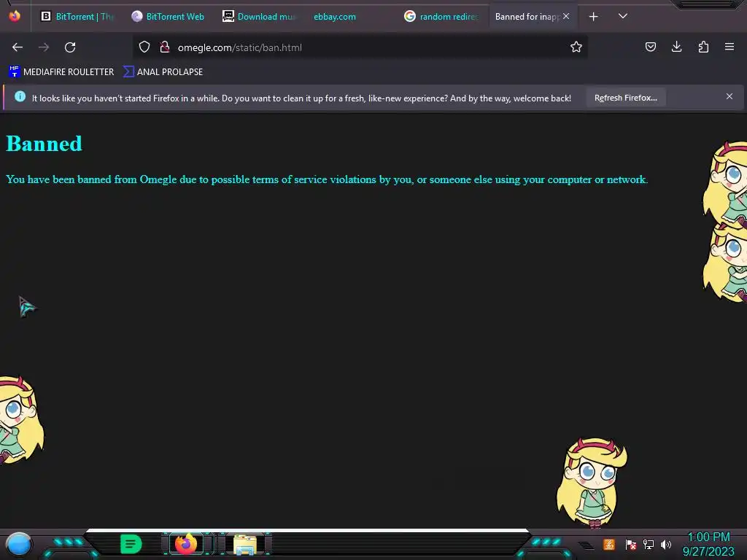Open the volume speaker tray icon
This screenshot has height=560, width=747.
pos(665,544)
